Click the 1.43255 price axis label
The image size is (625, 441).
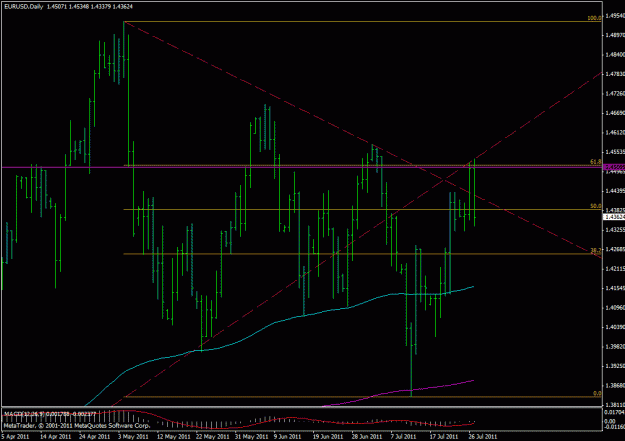point(615,230)
